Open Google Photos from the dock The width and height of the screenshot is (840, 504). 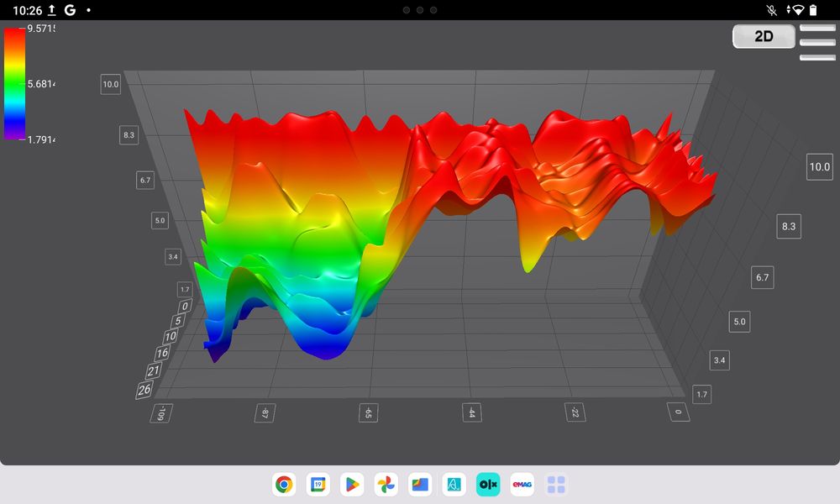(386, 485)
